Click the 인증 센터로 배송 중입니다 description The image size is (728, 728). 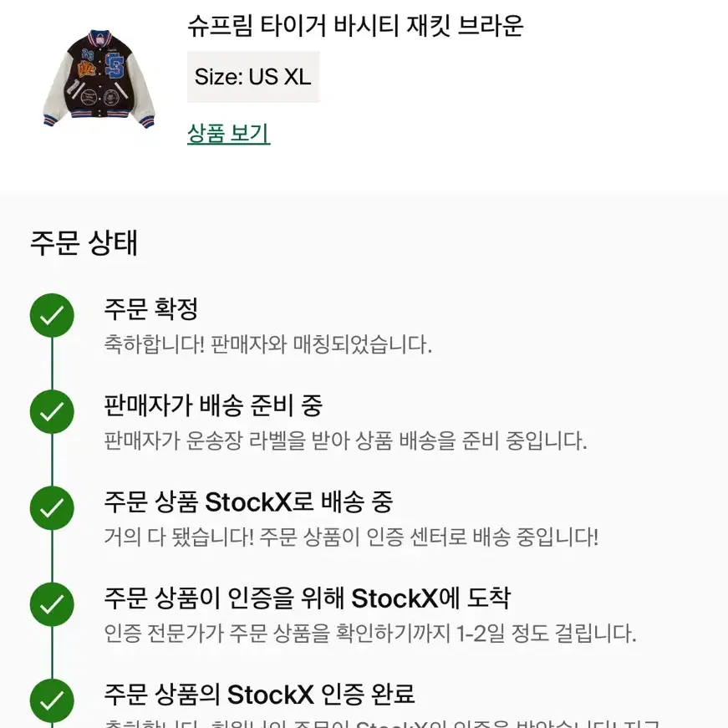[351, 537]
